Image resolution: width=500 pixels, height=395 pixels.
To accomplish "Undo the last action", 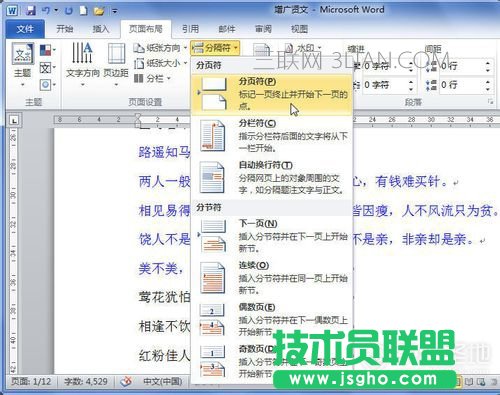I will point(46,11).
